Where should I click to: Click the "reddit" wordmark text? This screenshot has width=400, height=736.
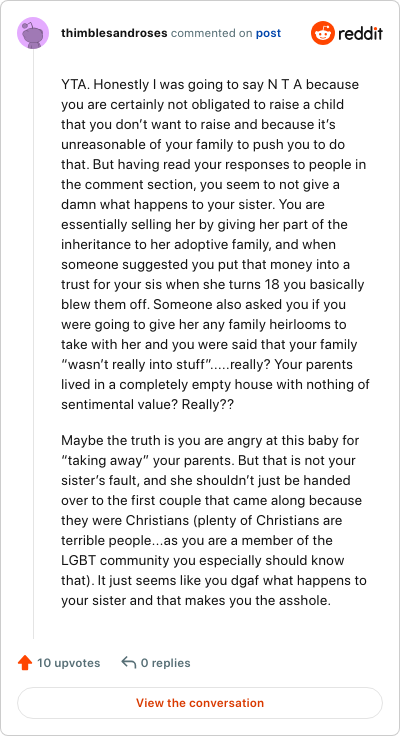pos(361,33)
